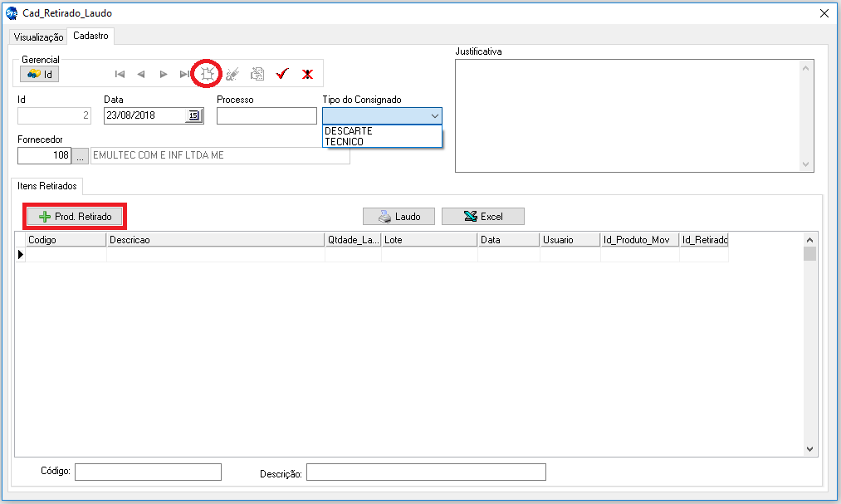Jump to the last record

[x=184, y=74]
